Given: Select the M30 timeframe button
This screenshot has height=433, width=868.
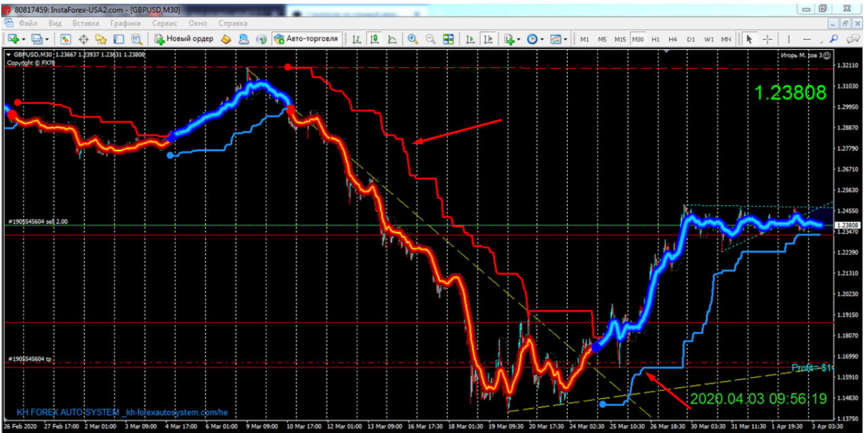Looking at the screenshot, I should click(x=638, y=39).
